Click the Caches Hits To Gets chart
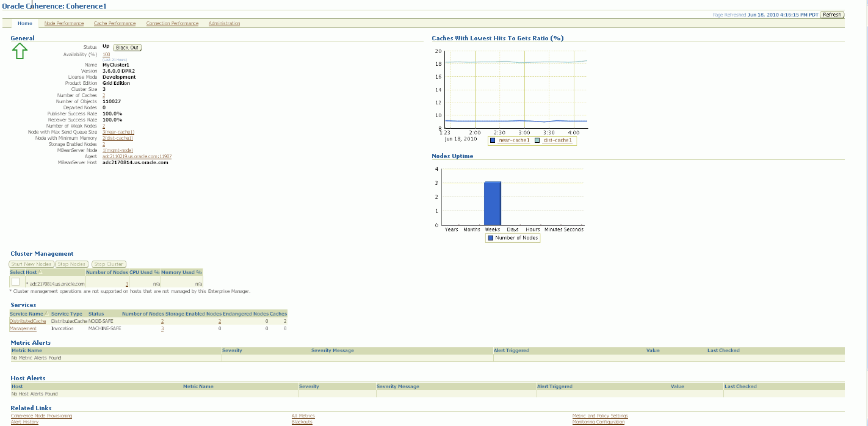 click(516, 90)
